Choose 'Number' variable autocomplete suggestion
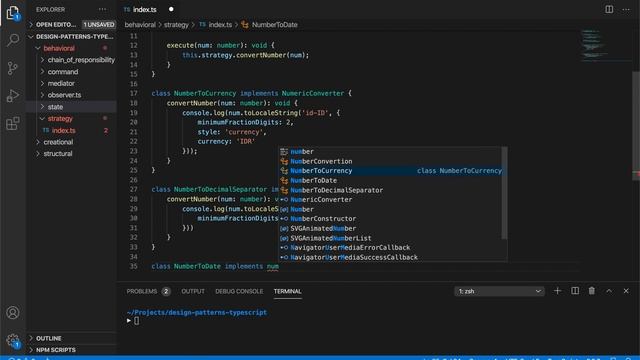Screen dimensions: 640x360 391,209
